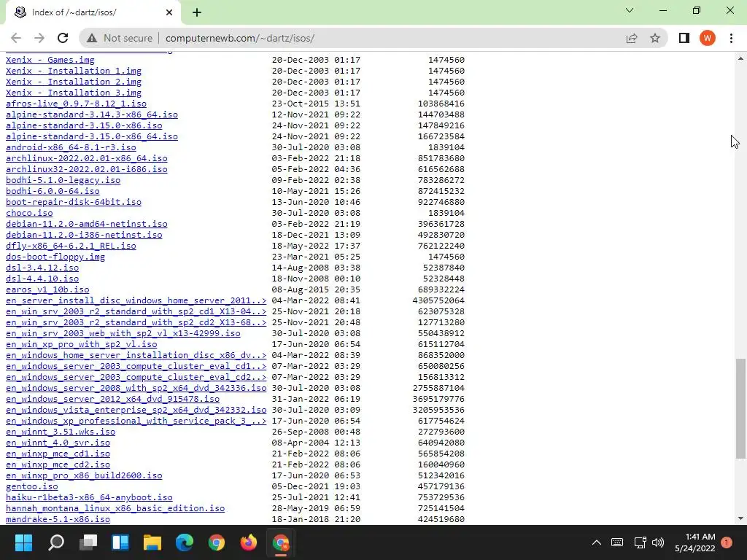
Task: Open the clock showing 1:41 AM
Action: point(695,542)
